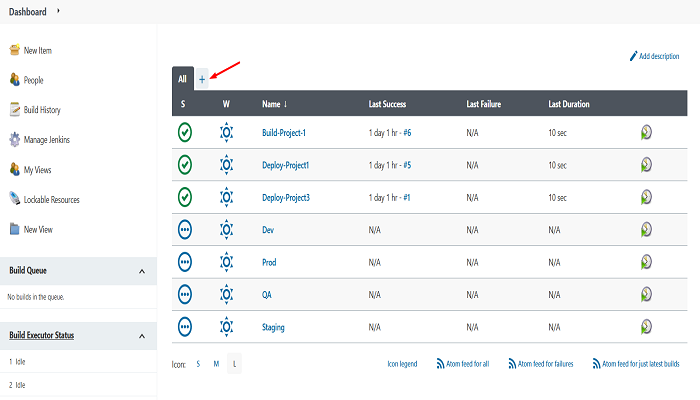This screenshot has width=700, height=400.
Task: Sort by the W weather column header
Action: click(x=226, y=104)
